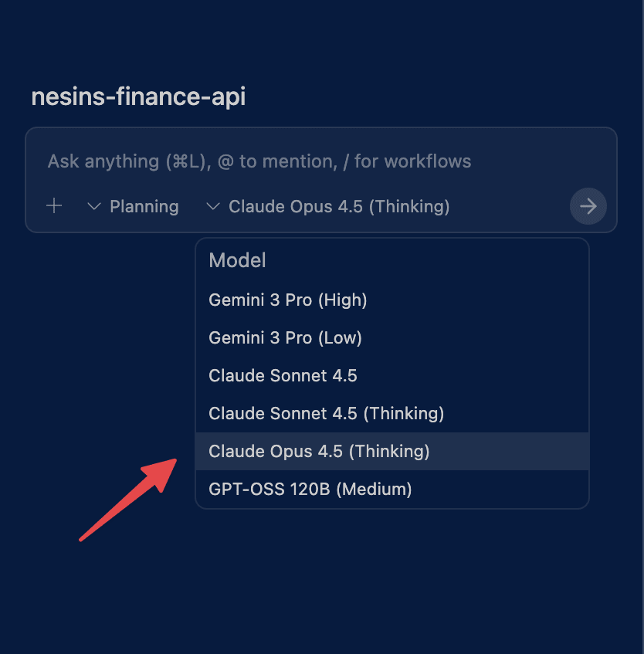The height and width of the screenshot is (654, 644).
Task: Click the Model header in dropdown list
Action: 237,261
